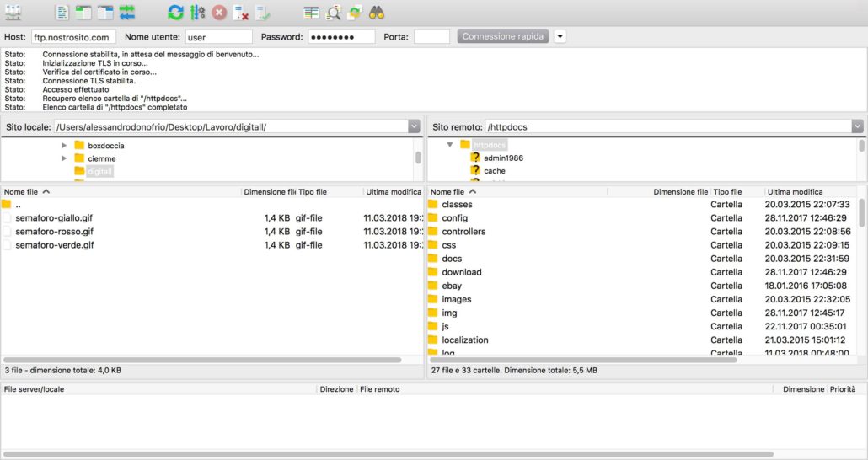The height and width of the screenshot is (460, 868).
Task: Click the queue Priorità column header
Action: click(843, 389)
